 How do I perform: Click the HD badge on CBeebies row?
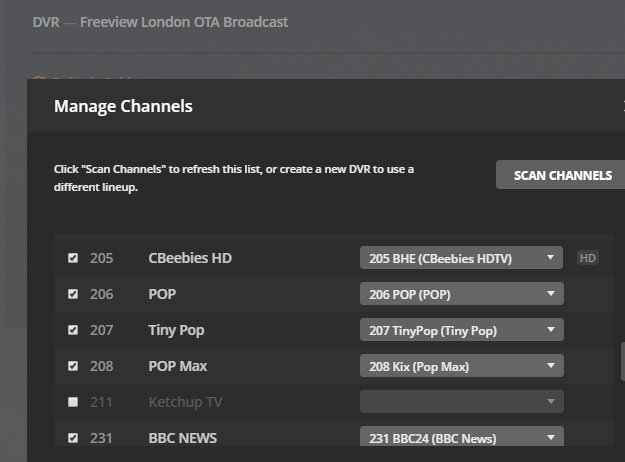[x=588, y=258]
